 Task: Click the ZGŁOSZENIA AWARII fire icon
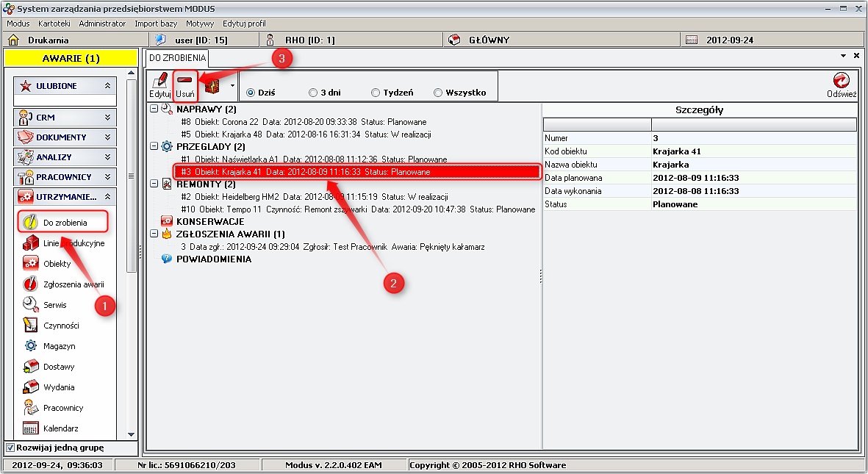pos(167,234)
